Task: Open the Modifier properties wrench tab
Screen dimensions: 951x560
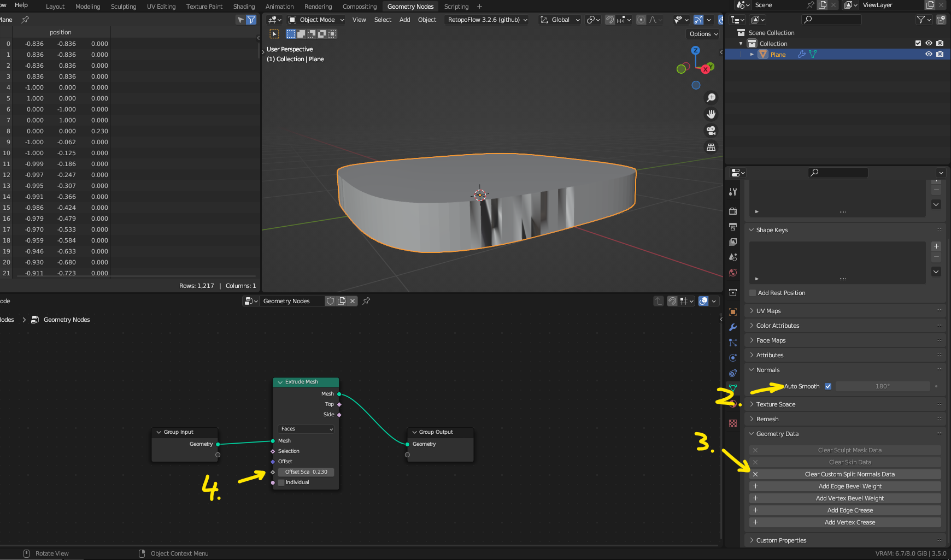Action: point(733,327)
